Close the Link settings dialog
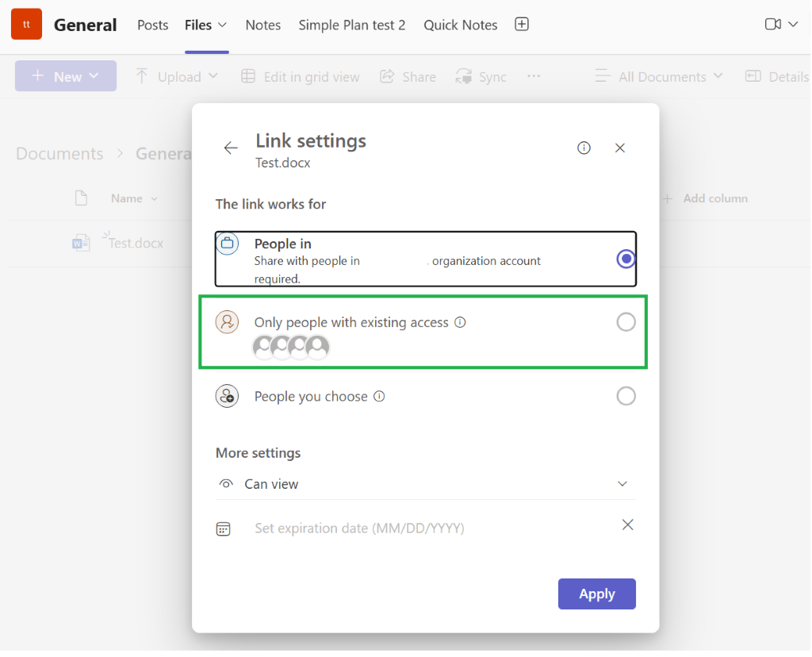The height and width of the screenshot is (657, 812). (x=620, y=148)
